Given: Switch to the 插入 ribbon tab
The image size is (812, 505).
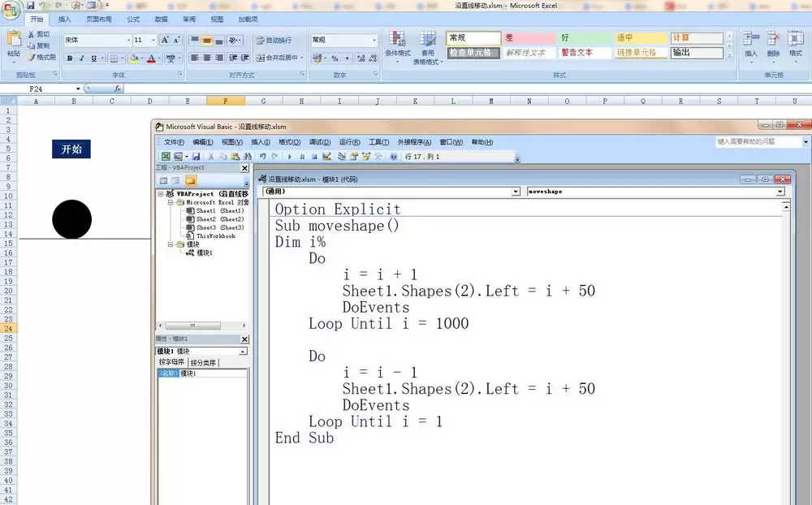Looking at the screenshot, I should pyautogui.click(x=65, y=19).
